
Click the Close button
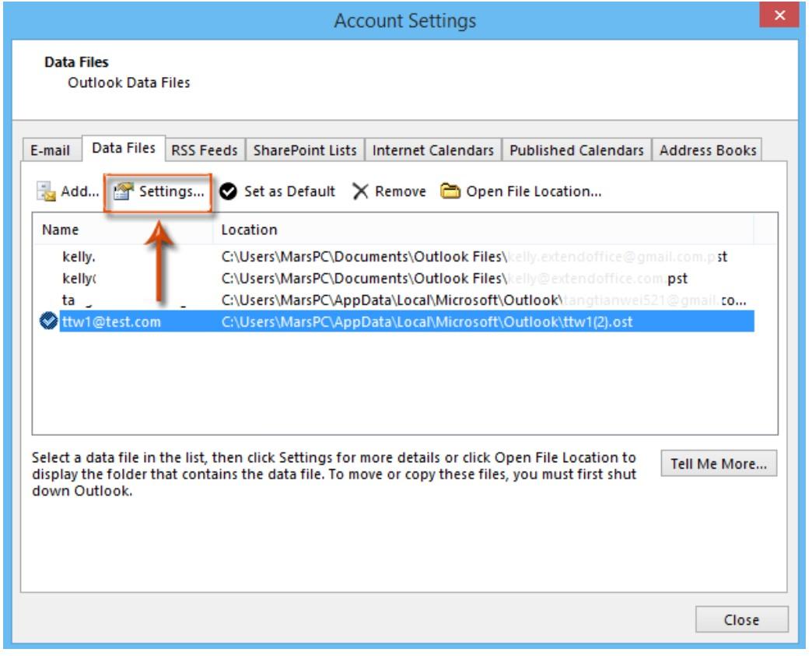click(742, 620)
